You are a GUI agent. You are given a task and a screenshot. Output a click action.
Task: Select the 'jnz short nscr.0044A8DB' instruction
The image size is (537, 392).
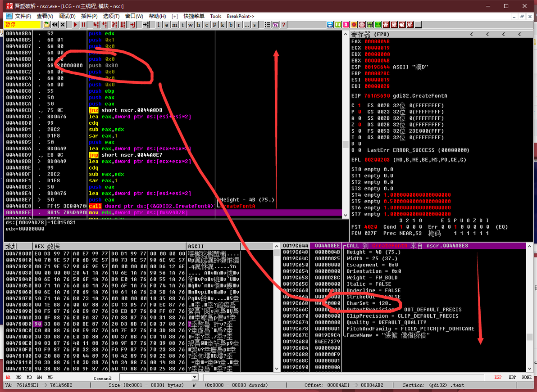click(x=125, y=110)
